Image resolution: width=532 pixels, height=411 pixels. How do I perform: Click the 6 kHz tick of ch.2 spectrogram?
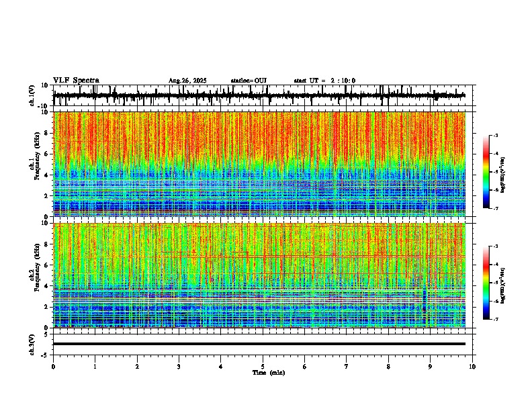(46, 265)
